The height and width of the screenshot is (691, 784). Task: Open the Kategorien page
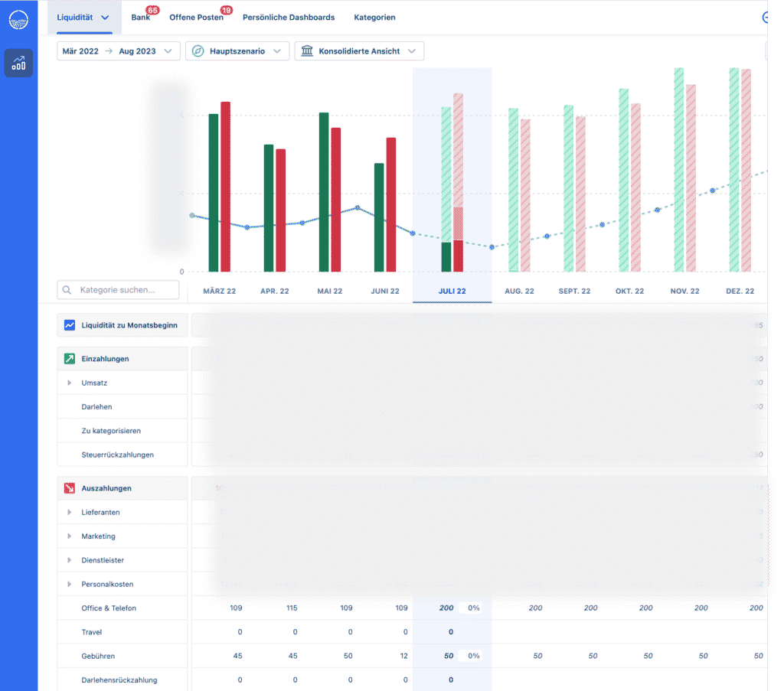tap(374, 17)
